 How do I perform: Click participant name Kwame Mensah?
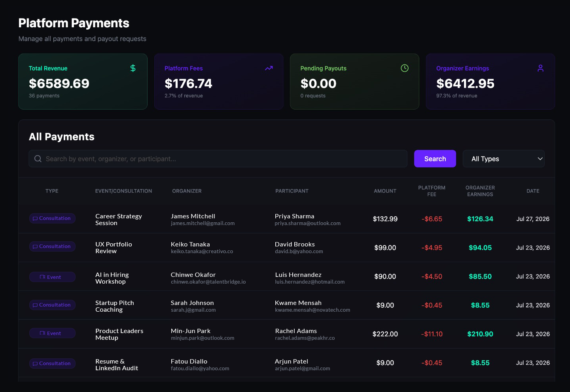click(x=298, y=303)
